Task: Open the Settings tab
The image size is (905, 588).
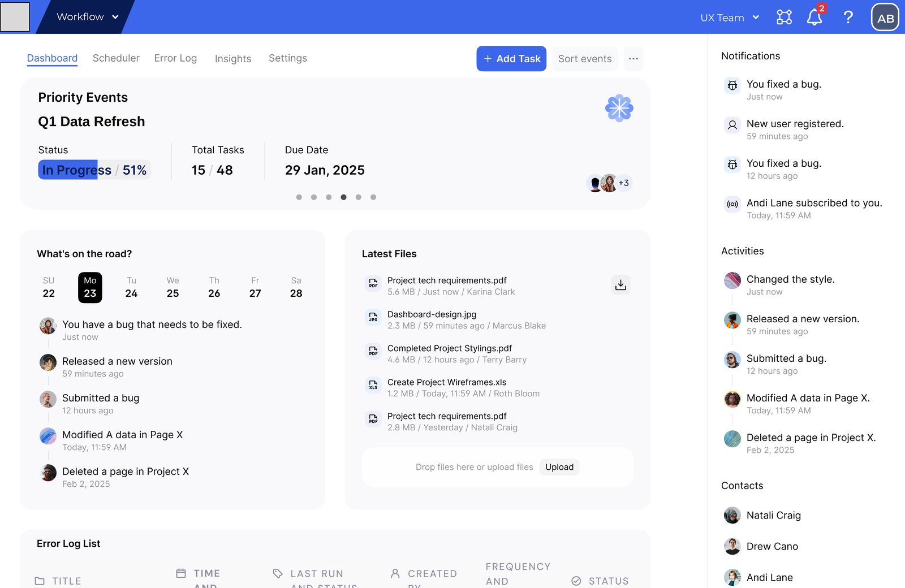Action: 288,58
